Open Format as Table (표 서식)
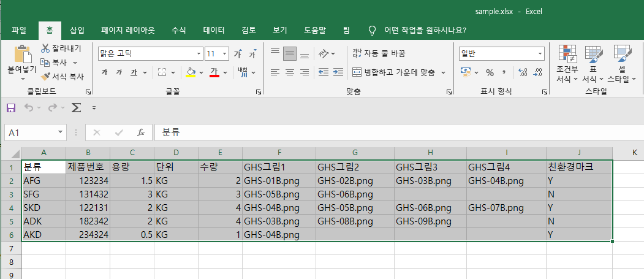This screenshot has width=644, height=279. pyautogui.click(x=593, y=64)
